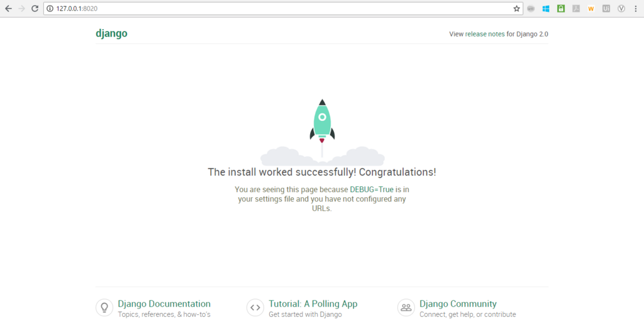
Task: Open Tutorial: A Polling App link
Action: [x=313, y=304]
